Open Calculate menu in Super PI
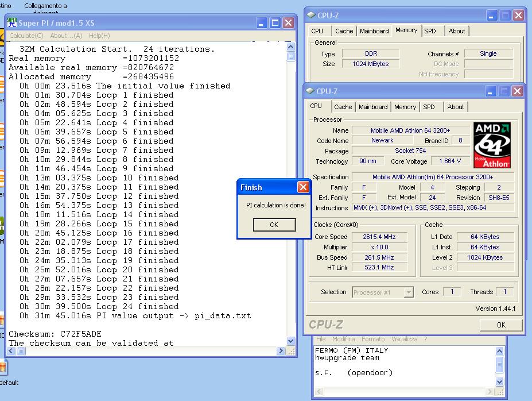Screen dimensions: 532x401 26,36
